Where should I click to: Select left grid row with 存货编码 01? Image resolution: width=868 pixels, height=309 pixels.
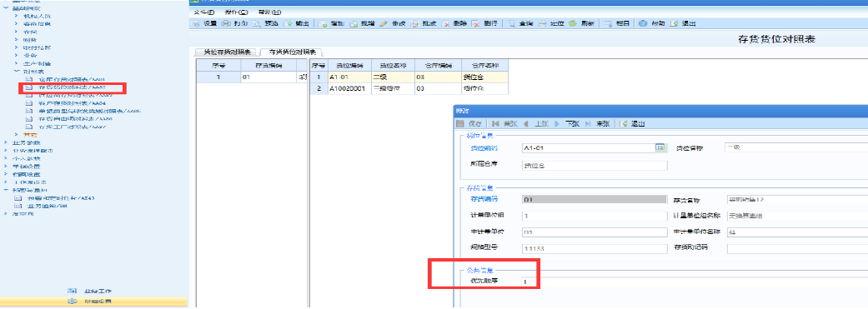(x=252, y=77)
